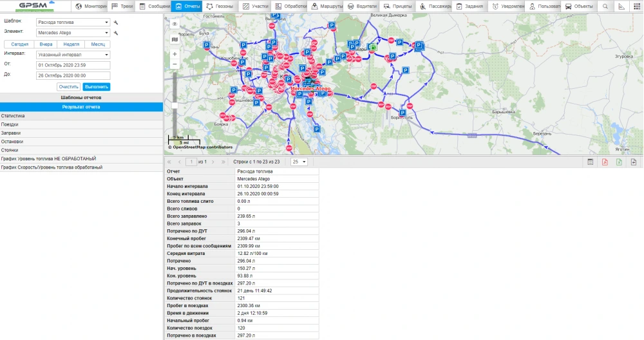This screenshot has height=340, width=644.
Task: Open the Статистика report section
Action: click(x=81, y=116)
